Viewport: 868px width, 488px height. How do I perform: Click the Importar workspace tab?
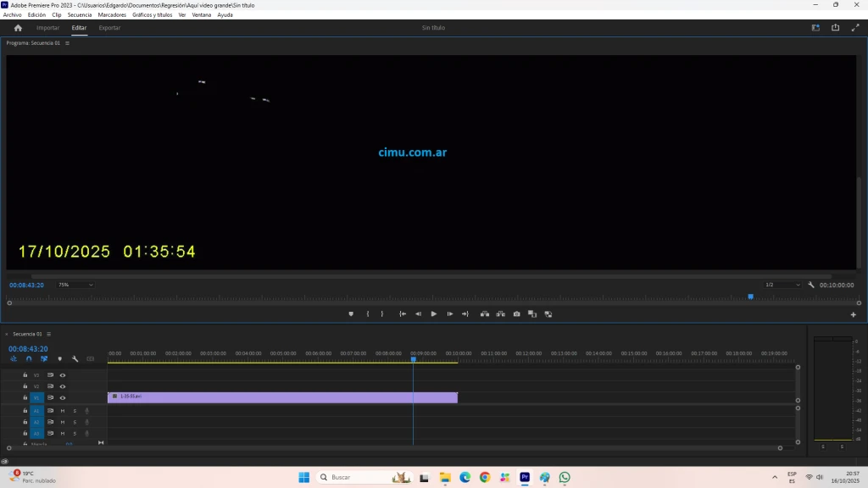tap(47, 28)
